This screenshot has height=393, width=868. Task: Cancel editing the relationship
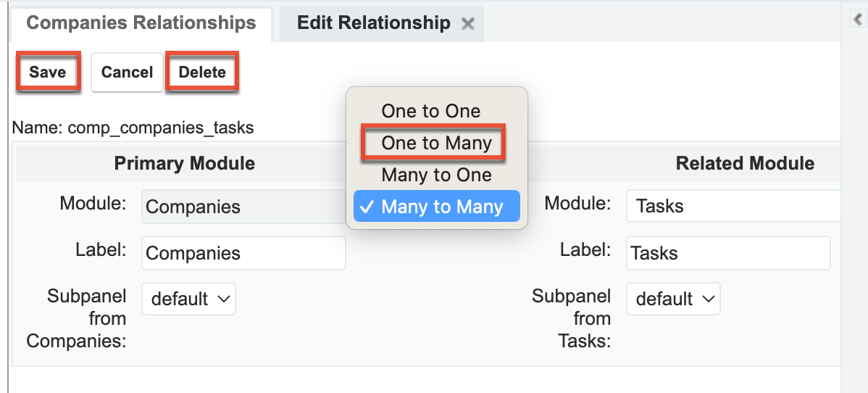pyautogui.click(x=127, y=72)
